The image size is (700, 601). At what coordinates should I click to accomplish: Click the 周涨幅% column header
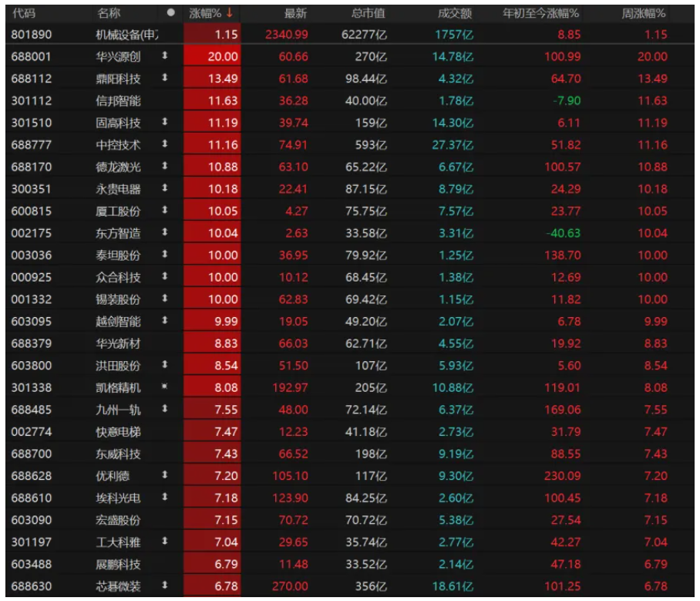pos(644,14)
